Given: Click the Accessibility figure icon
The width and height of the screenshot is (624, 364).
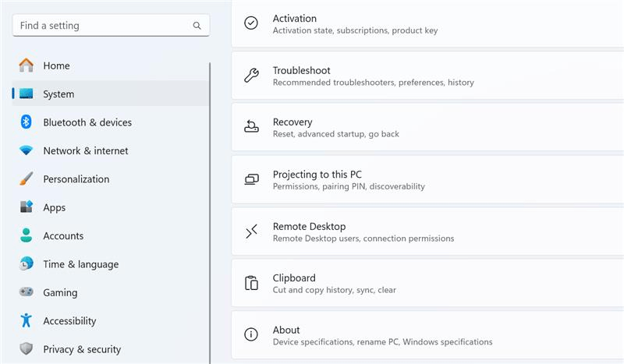Looking at the screenshot, I should (26, 320).
